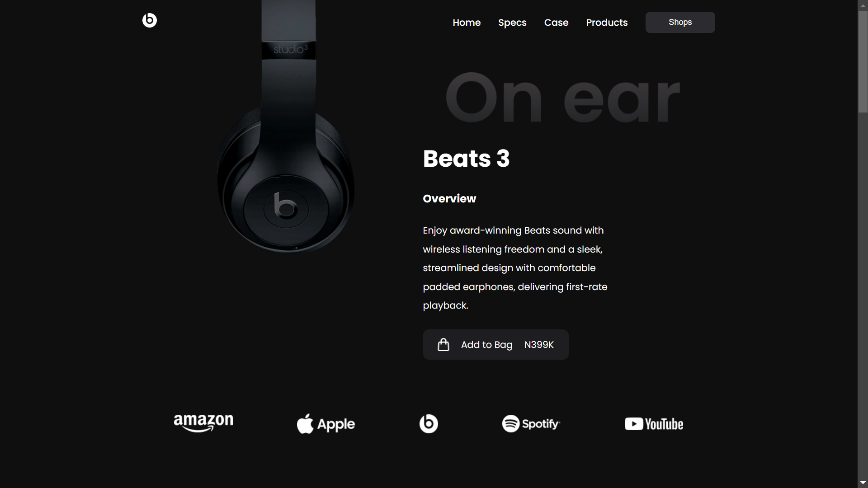Click the large On ear title
Image resolution: width=868 pixels, height=488 pixels.
pos(562,97)
